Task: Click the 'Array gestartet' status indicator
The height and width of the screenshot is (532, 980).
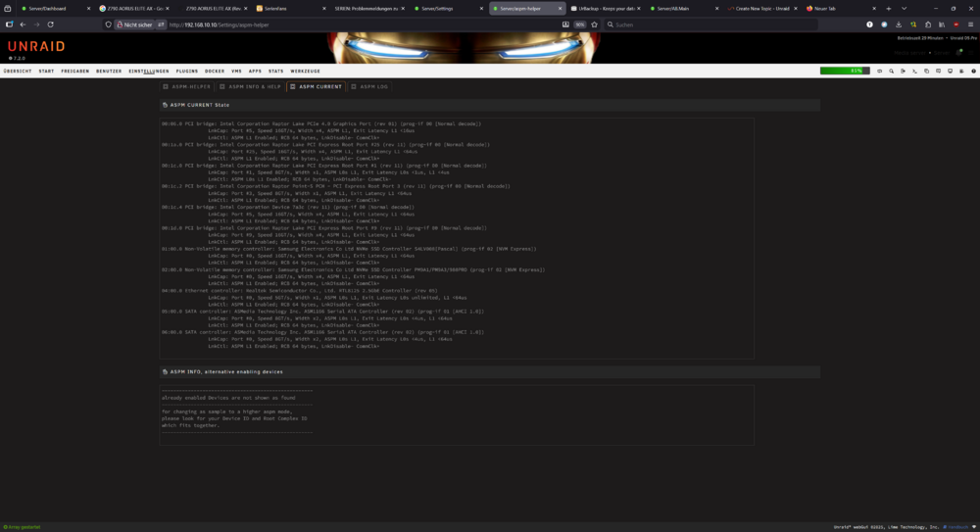Action: pos(22,527)
